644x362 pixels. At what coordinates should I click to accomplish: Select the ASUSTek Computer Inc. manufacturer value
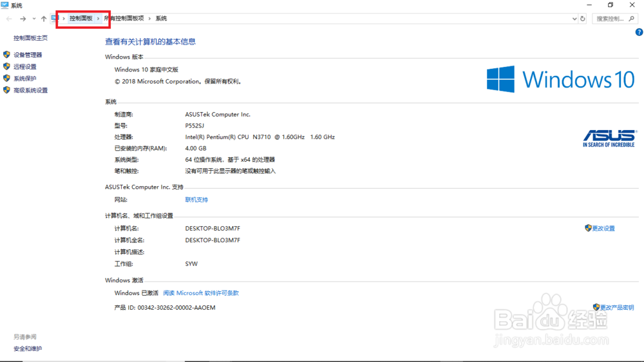point(218,115)
